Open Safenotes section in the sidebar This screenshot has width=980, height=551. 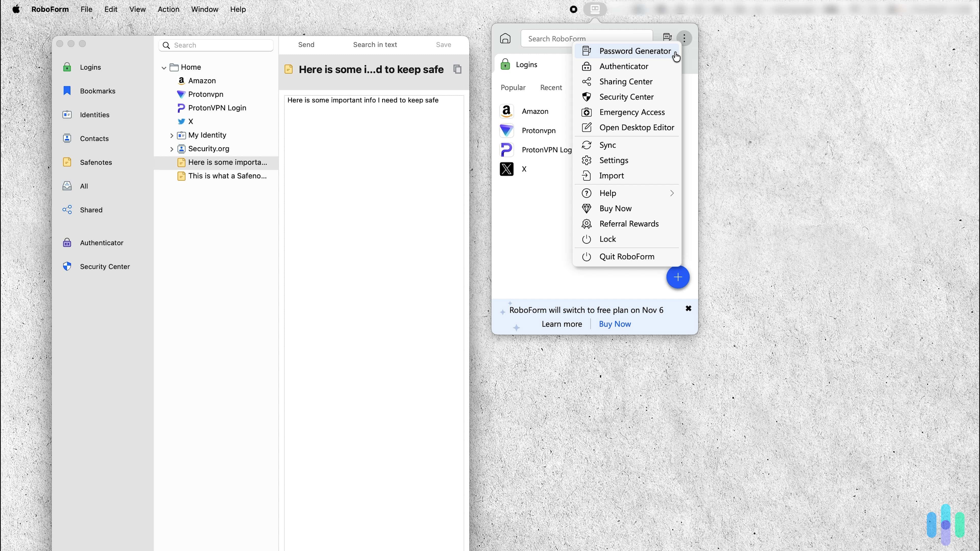95,162
